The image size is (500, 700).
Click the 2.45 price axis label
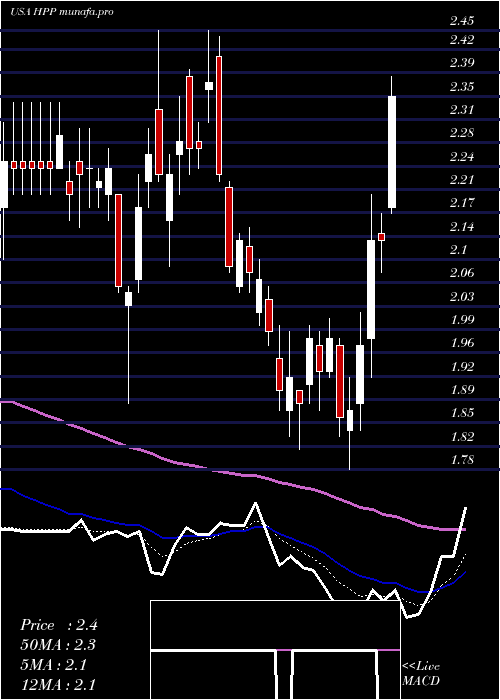462,21
